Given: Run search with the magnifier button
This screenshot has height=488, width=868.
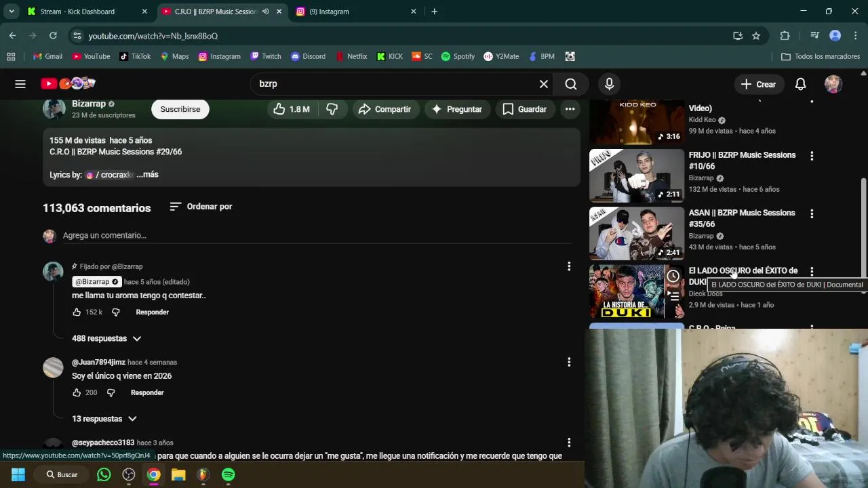Looking at the screenshot, I should 571,84.
